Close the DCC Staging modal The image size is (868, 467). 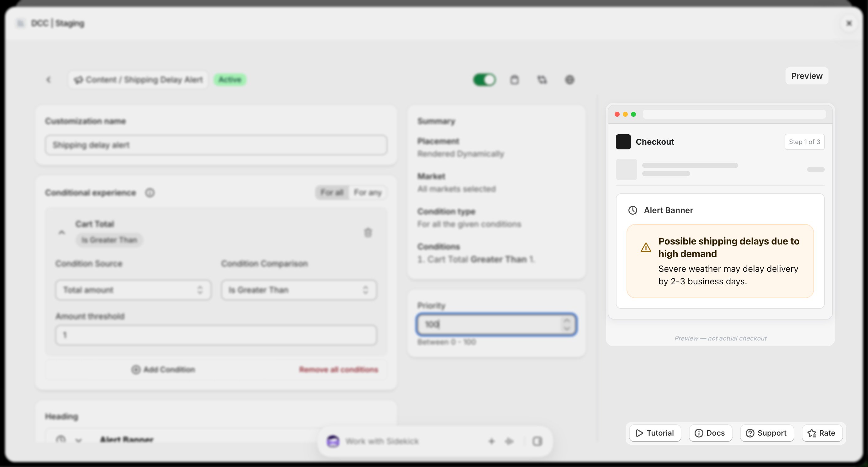coord(849,23)
